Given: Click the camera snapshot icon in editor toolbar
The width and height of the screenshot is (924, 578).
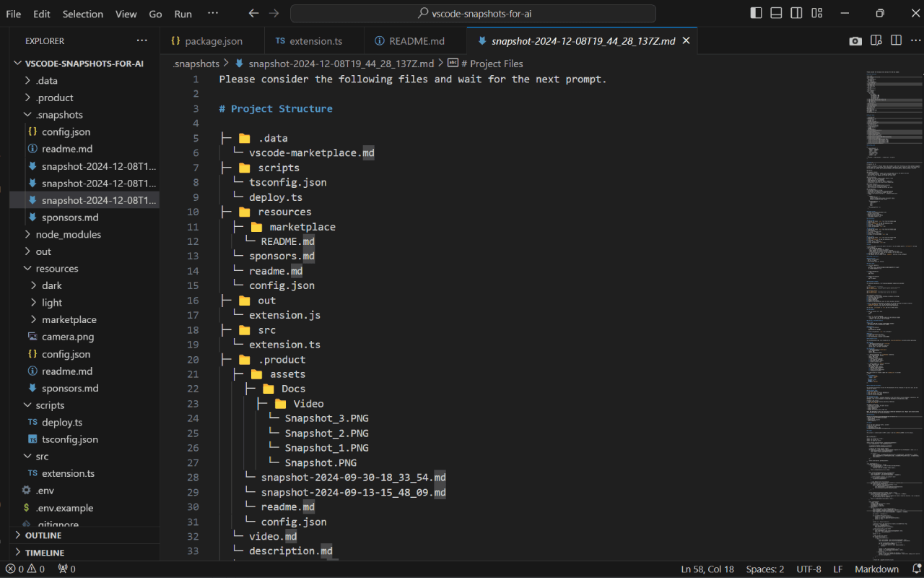Looking at the screenshot, I should click(855, 41).
